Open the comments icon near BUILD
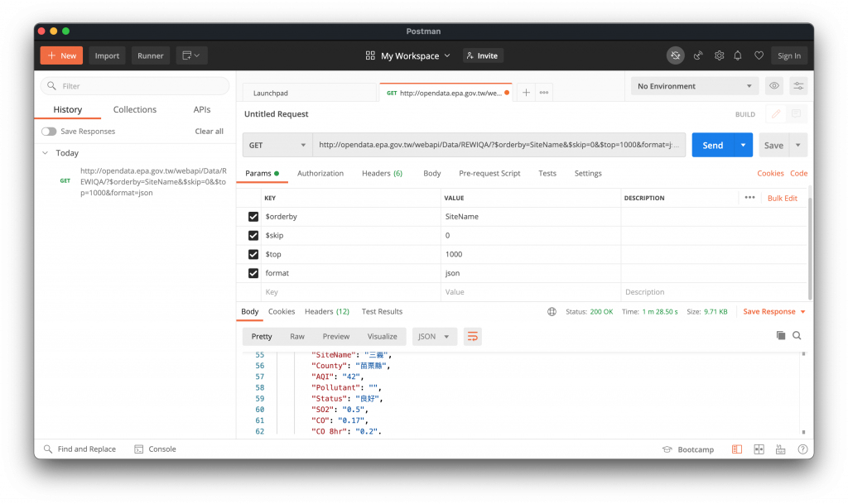848x504 pixels. [796, 114]
